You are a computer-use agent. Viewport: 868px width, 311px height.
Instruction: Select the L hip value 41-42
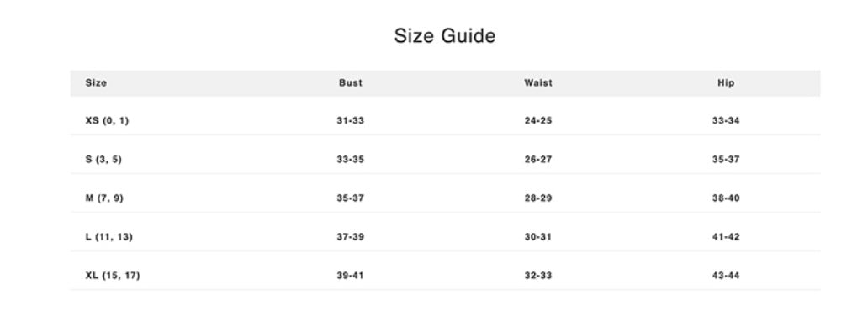(726, 237)
